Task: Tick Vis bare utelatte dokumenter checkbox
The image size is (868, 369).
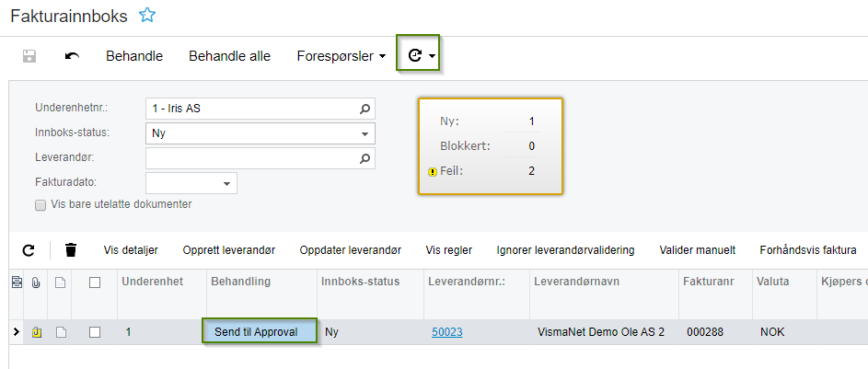Action: pos(40,205)
